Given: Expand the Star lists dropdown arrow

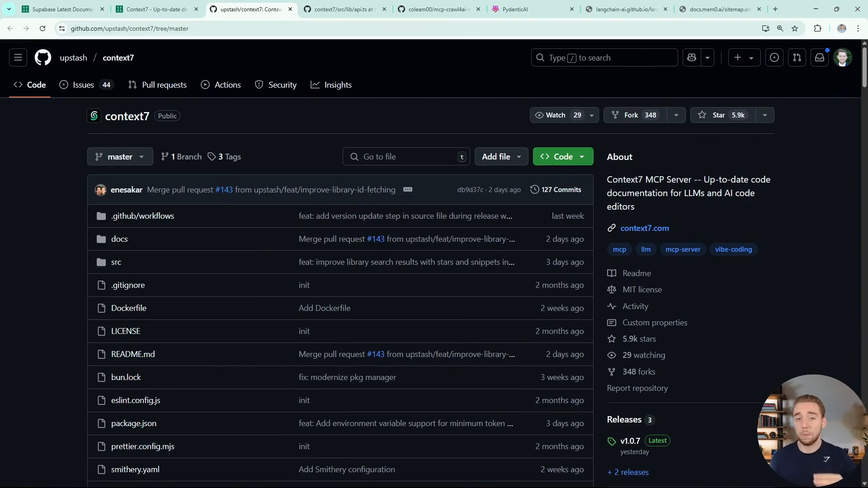Looking at the screenshot, I should click(765, 115).
